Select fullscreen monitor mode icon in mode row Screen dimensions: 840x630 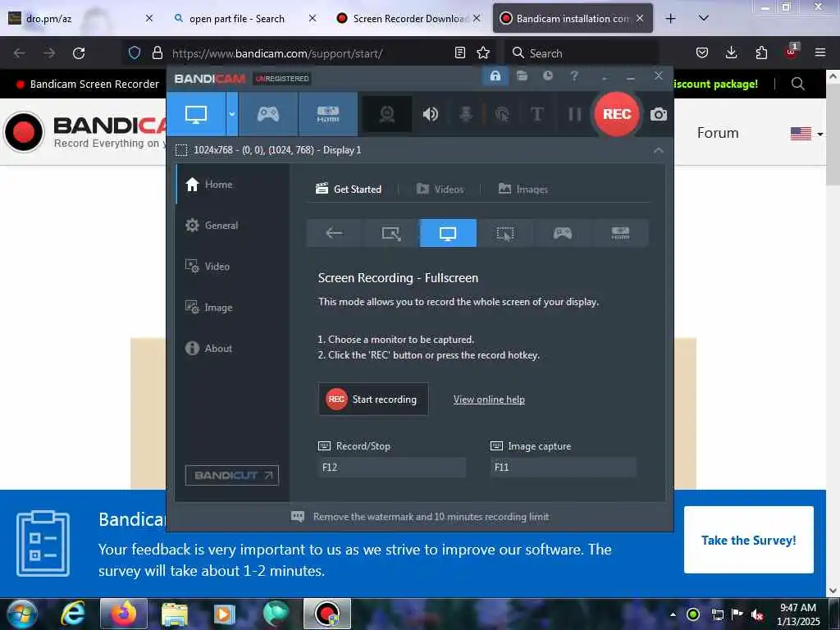(x=448, y=233)
